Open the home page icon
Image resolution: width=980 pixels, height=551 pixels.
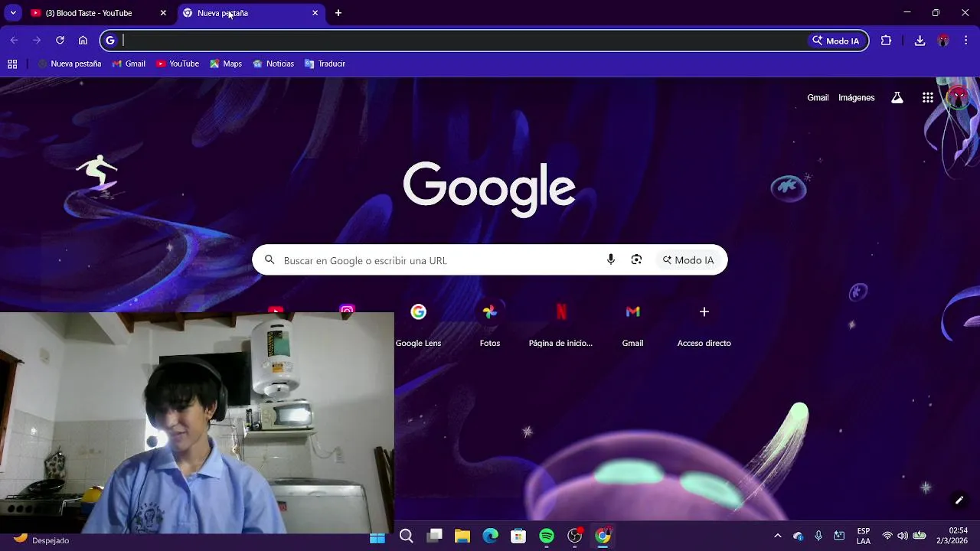[83, 41]
